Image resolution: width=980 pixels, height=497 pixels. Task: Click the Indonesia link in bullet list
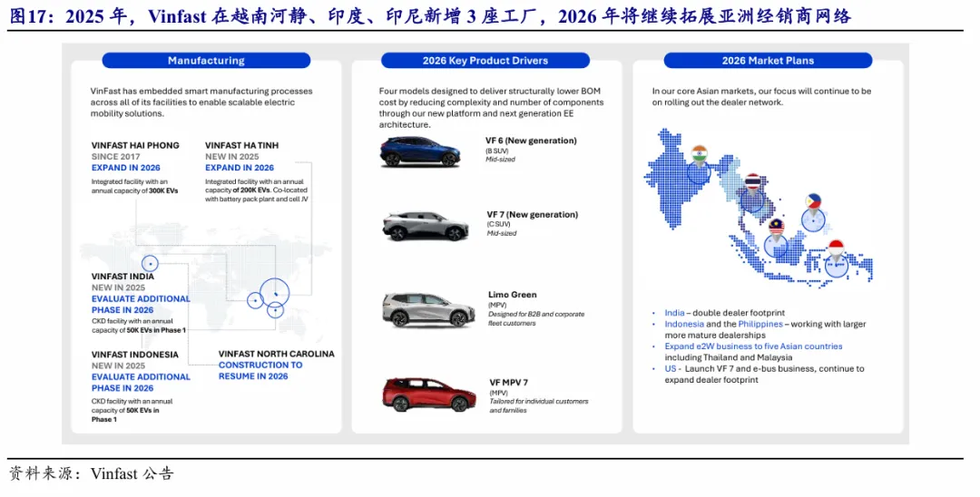click(684, 324)
